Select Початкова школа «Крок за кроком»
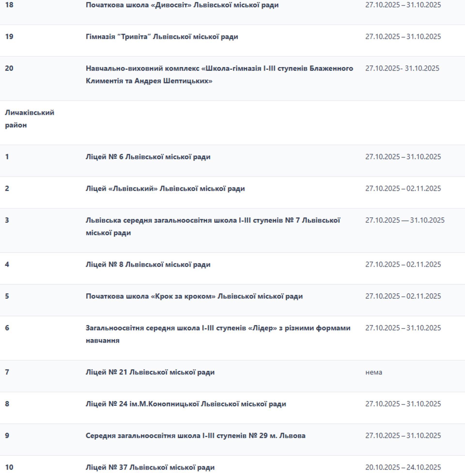 [194, 296]
